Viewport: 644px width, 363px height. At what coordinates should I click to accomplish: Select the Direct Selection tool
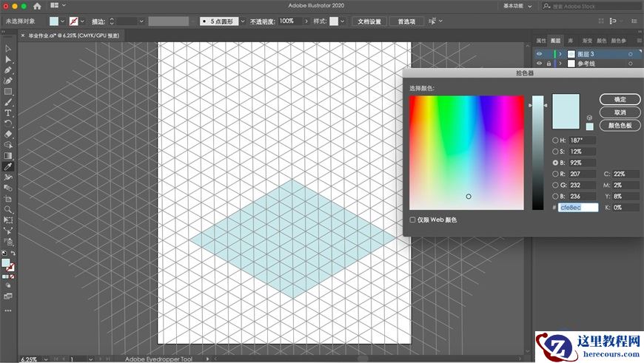8,59
